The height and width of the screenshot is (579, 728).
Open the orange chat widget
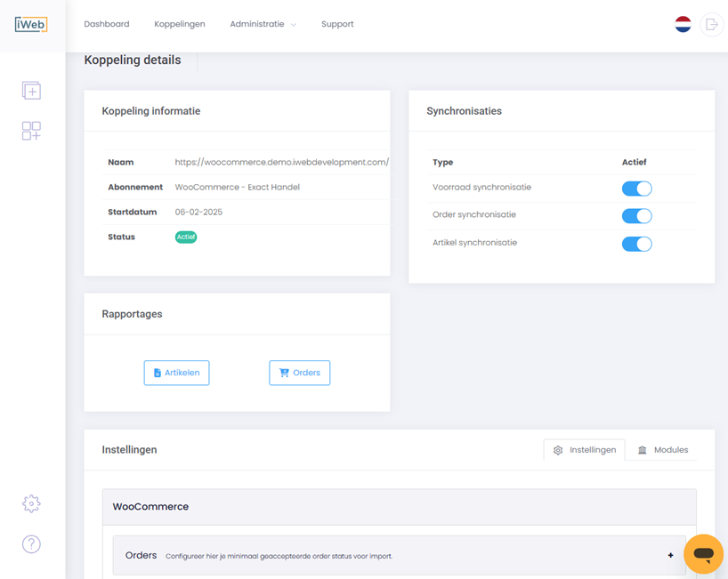coord(703,554)
